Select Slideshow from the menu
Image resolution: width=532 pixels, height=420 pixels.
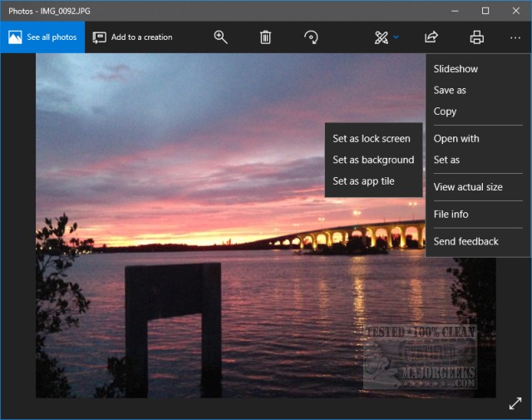pyautogui.click(x=478, y=69)
